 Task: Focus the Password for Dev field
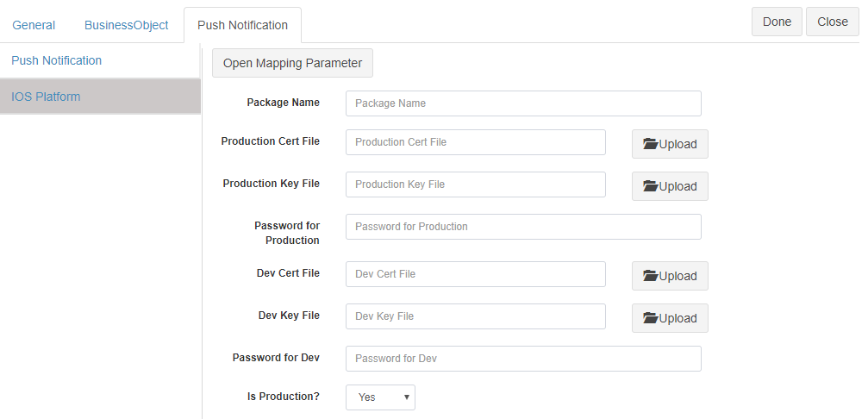tap(524, 358)
